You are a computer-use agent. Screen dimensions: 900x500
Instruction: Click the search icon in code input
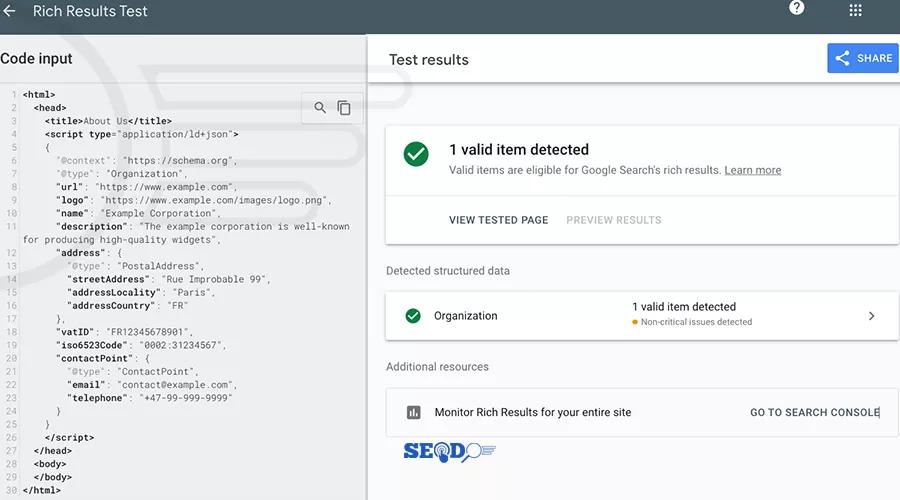pos(320,108)
